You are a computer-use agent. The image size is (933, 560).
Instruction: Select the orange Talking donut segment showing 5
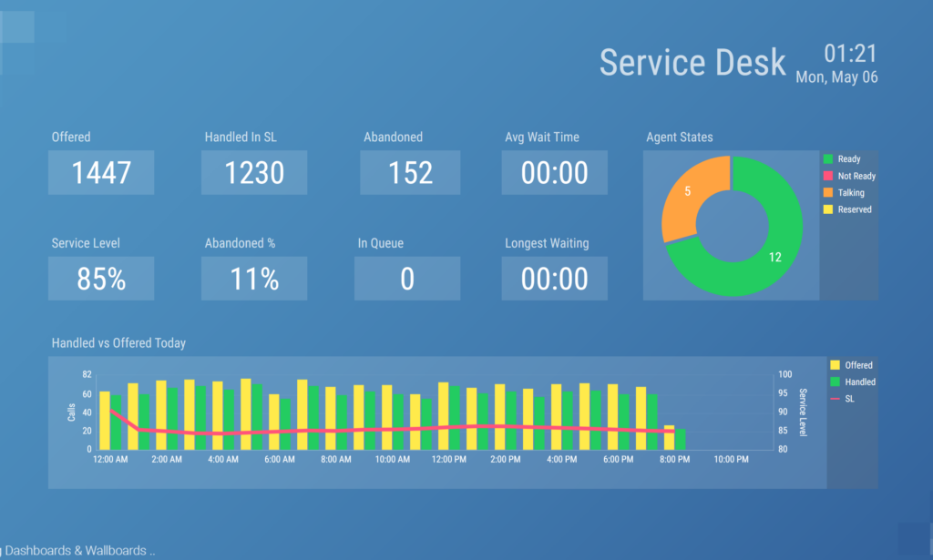click(x=694, y=195)
